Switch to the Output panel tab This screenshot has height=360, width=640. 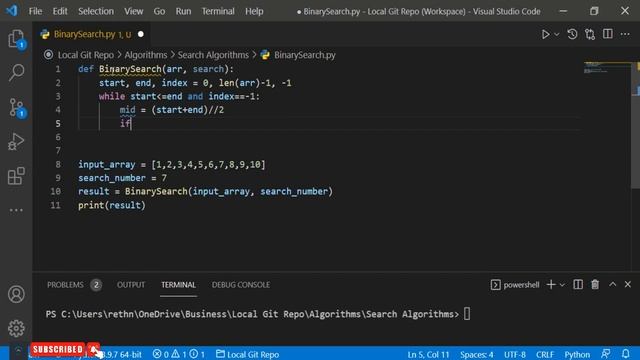pyautogui.click(x=131, y=285)
